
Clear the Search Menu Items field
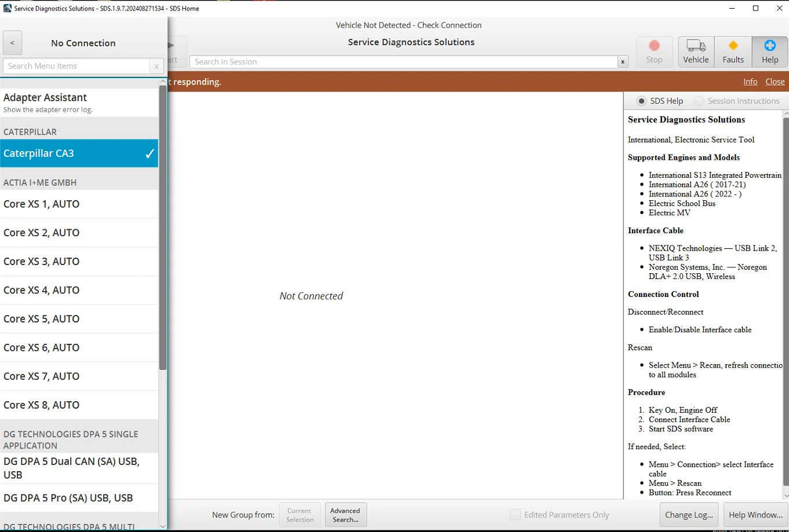tap(156, 66)
